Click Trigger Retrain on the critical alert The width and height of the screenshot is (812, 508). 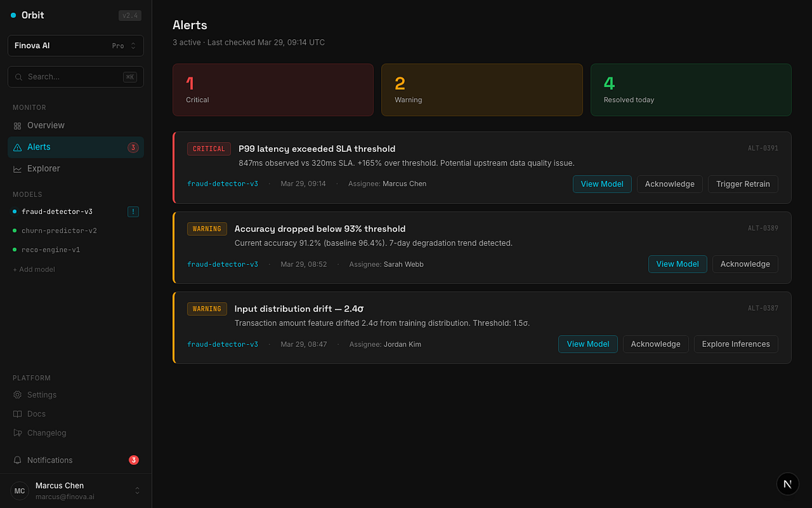click(x=742, y=184)
